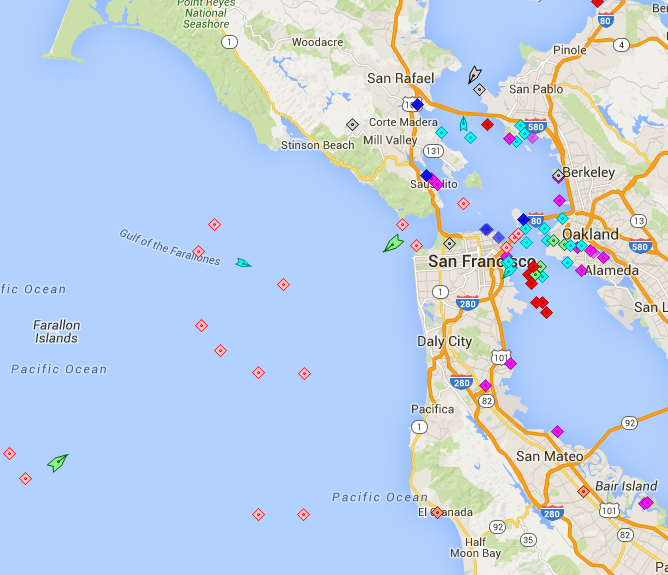Select pink marker in bay east of Sausalito
668x575 pixels.
click(x=463, y=203)
